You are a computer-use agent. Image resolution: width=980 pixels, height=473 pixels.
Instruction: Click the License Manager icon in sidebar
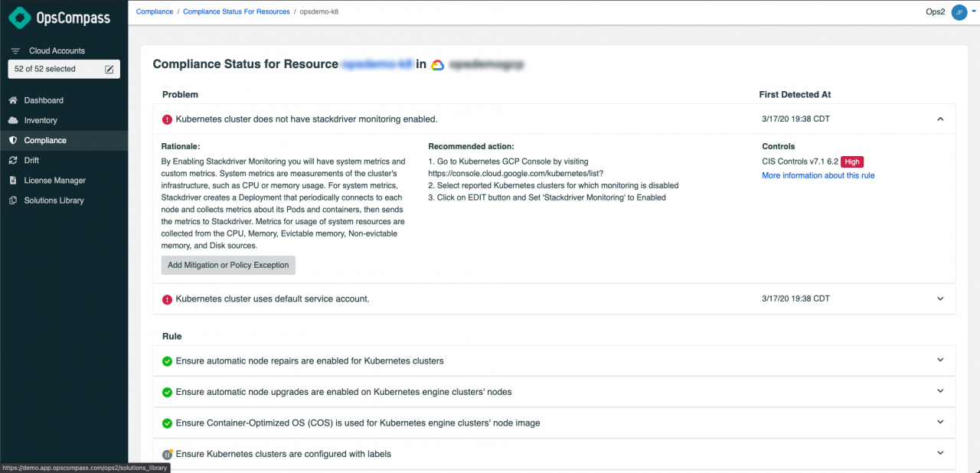14,180
